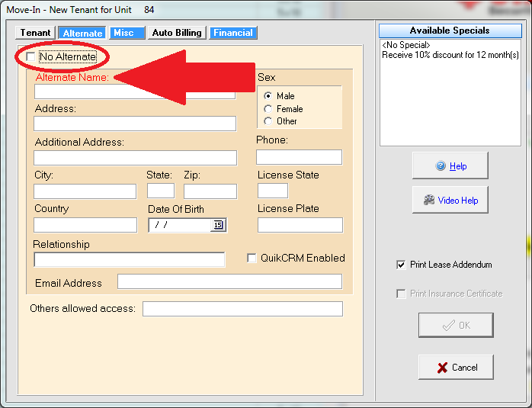
Task: Focus the Phone input field
Action: (x=300, y=157)
